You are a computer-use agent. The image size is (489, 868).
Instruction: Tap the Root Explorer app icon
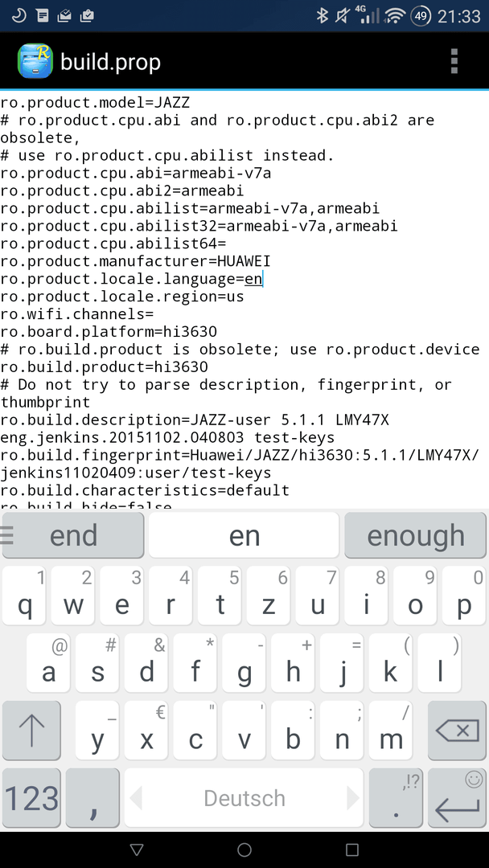point(35,61)
